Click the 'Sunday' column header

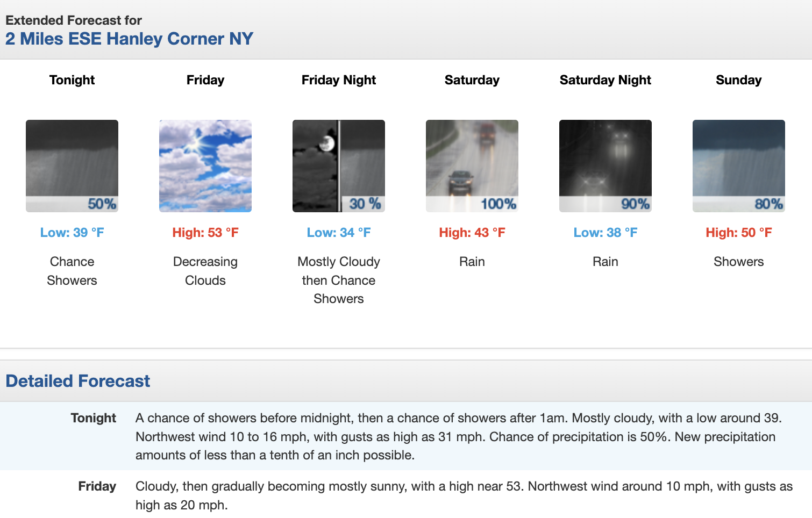point(739,80)
